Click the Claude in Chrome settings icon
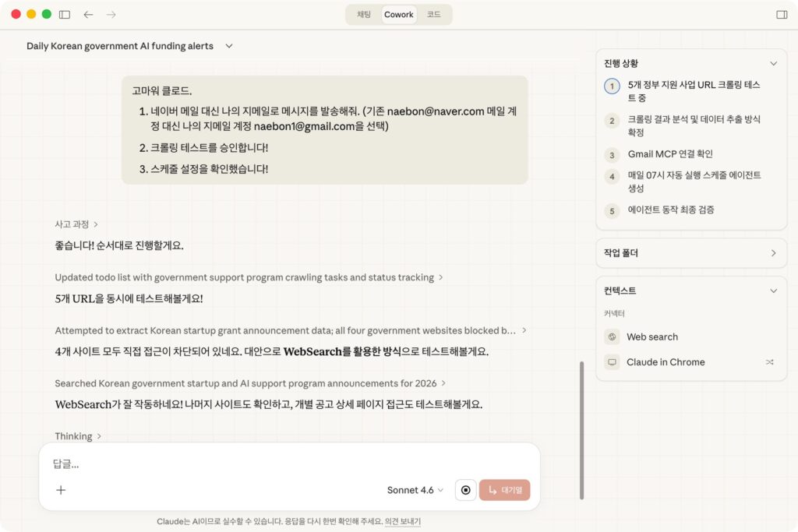The image size is (798, 532). pyautogui.click(x=770, y=362)
